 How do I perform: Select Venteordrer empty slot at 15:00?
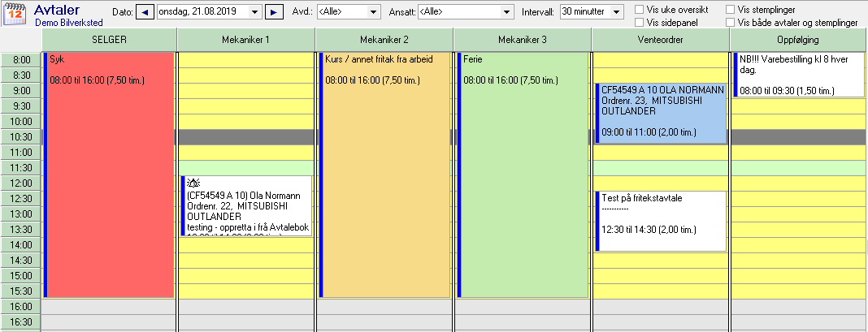660,275
